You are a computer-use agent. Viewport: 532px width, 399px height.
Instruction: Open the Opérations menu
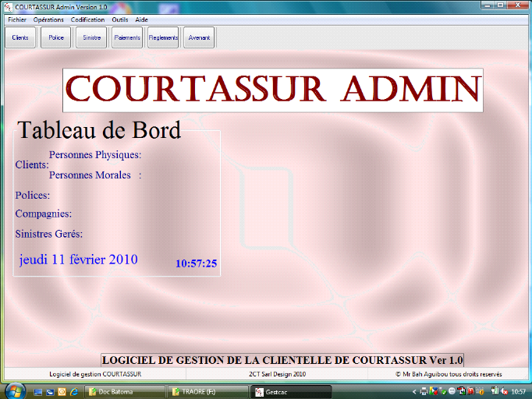48,19
